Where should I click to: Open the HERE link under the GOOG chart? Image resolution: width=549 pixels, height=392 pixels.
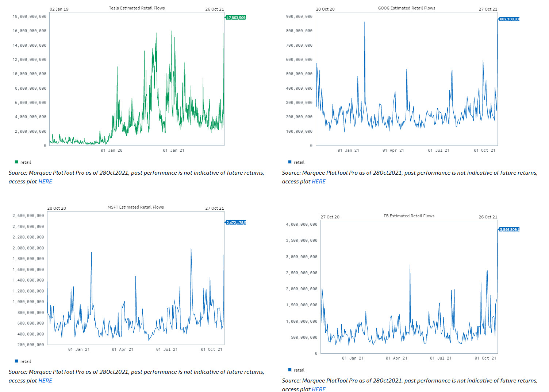coord(318,182)
